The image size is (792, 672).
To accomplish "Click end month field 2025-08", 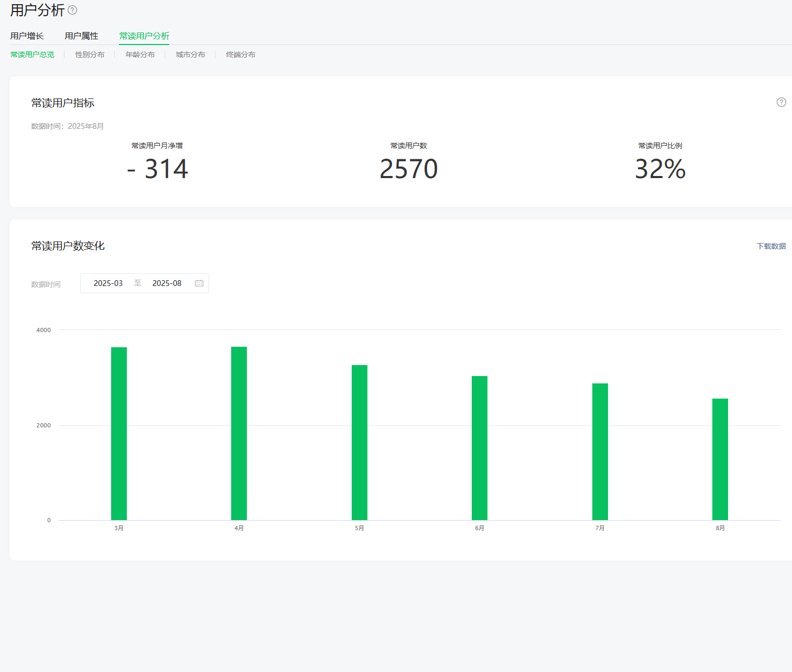I will [167, 283].
